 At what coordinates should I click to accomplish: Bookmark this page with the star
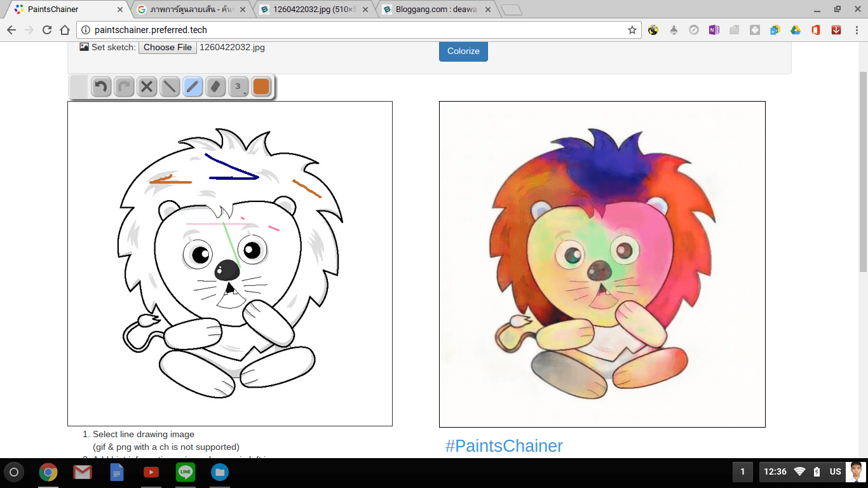pyautogui.click(x=632, y=30)
